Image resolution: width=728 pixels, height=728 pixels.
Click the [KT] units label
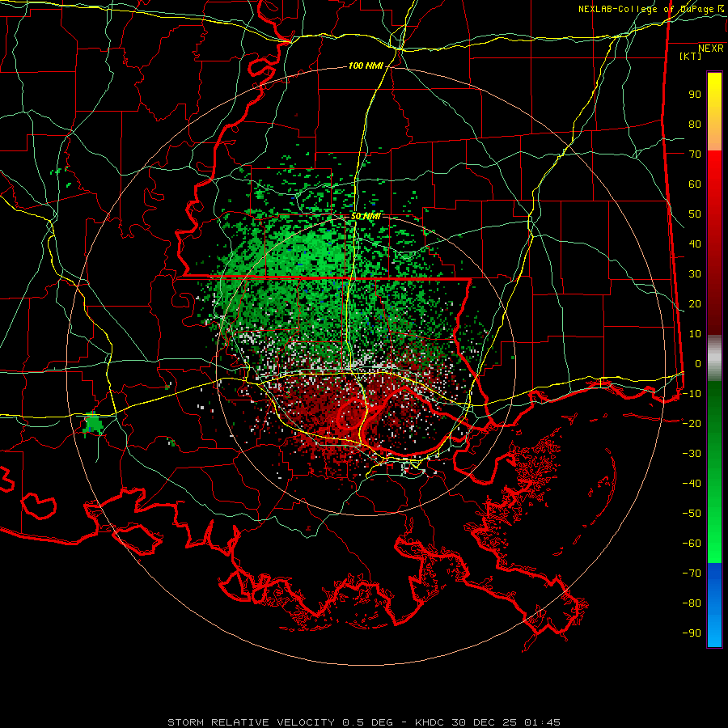coord(690,56)
